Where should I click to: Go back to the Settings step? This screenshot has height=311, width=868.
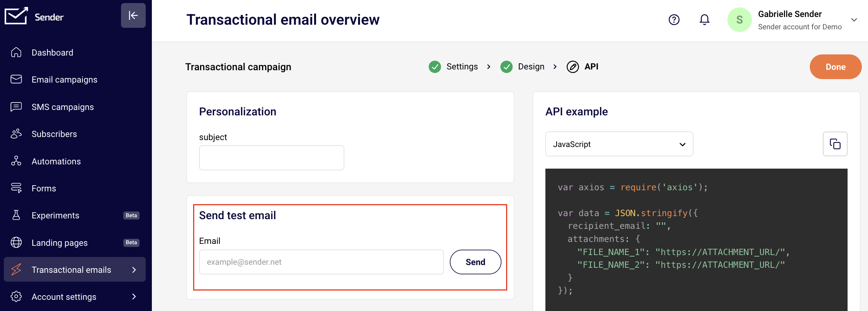click(462, 67)
